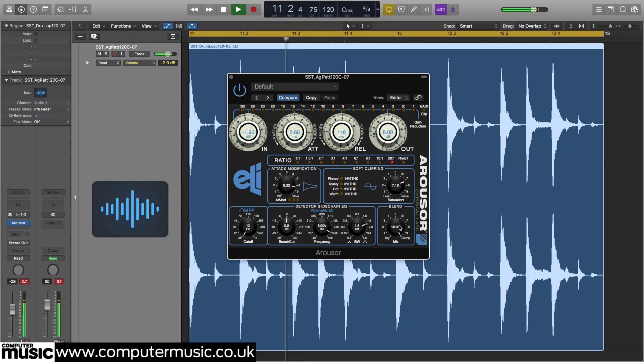
Task: Click the Arousor Help corner button
Action: pyautogui.click(x=421, y=240)
